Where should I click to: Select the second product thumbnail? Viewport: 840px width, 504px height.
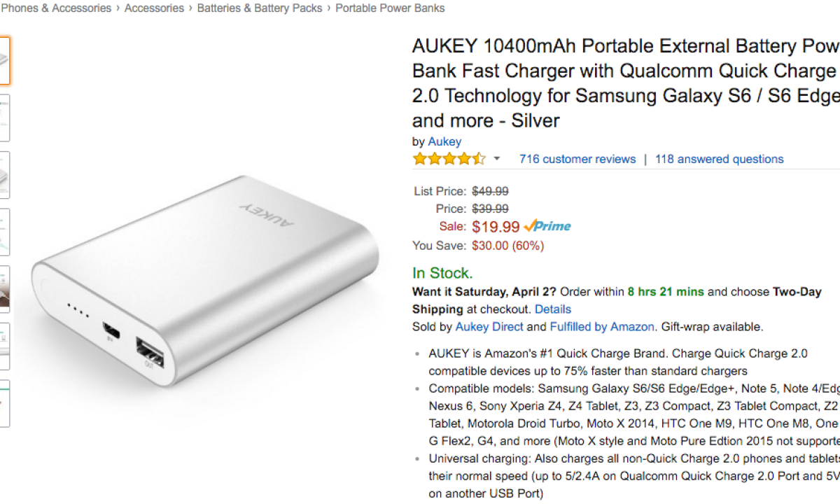coord(4,118)
